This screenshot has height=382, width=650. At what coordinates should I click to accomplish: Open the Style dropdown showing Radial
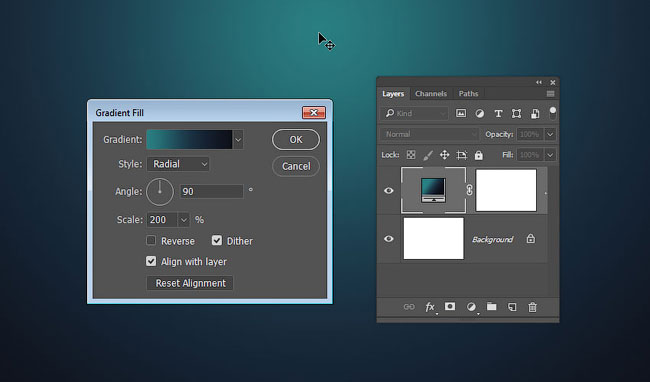tap(178, 164)
